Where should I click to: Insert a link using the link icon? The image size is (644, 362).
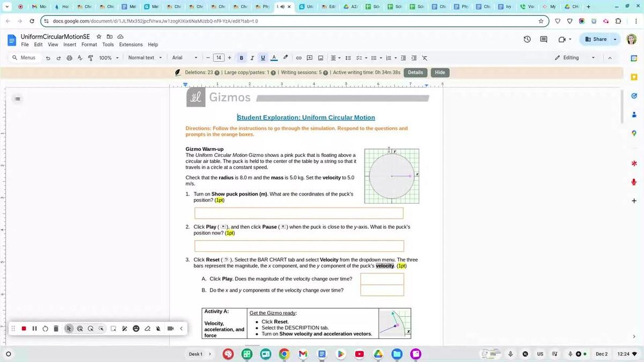tap(299, 58)
